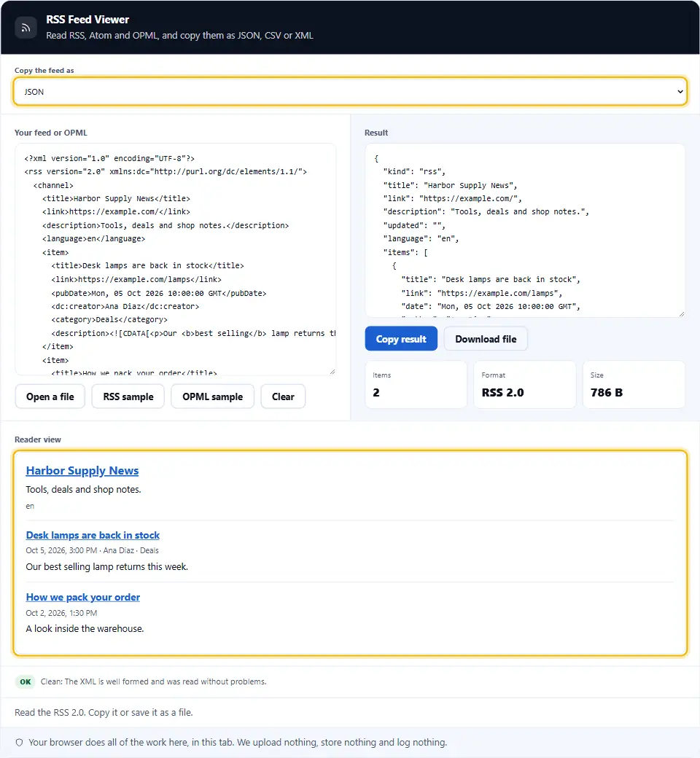
Task: Click the 'Oct 2, 2026, 1:30 PM' date
Action: pos(61,613)
